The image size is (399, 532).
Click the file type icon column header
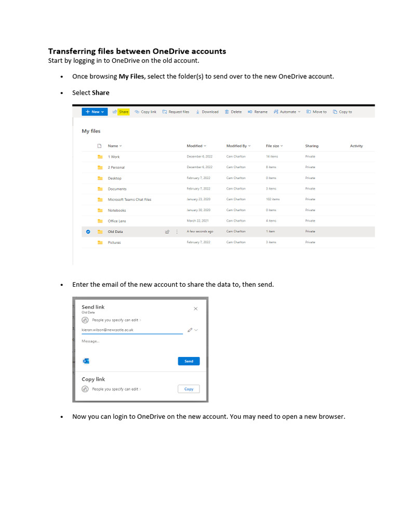(x=99, y=146)
